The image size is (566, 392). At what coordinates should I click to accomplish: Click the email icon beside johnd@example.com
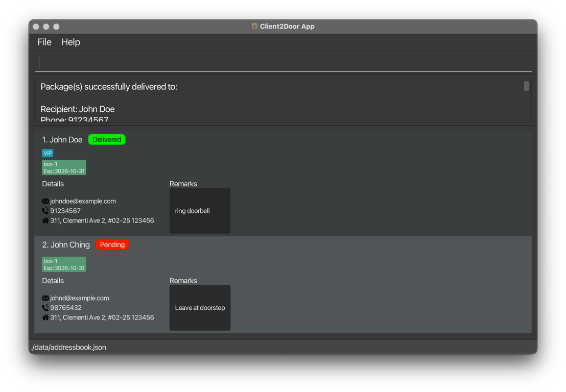tap(45, 298)
